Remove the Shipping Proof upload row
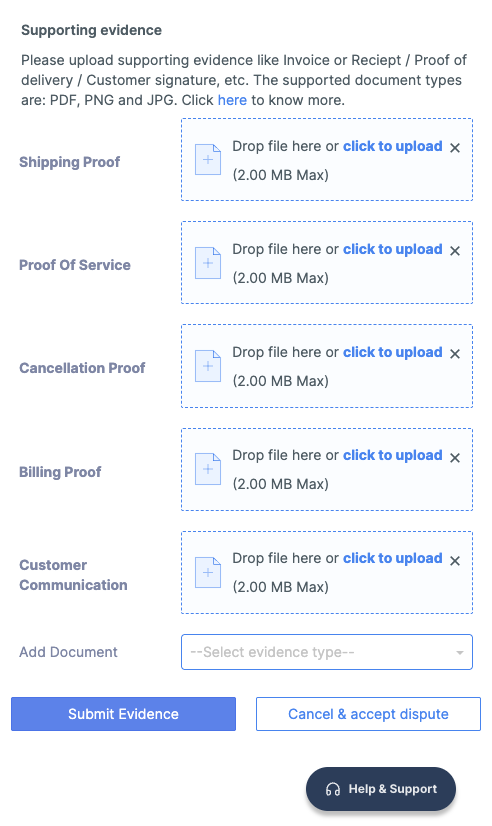The height and width of the screenshot is (826, 492). [x=455, y=148]
